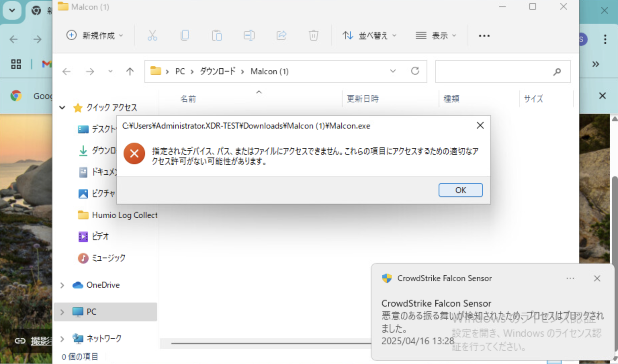Open the 新規作成 new item menu

tap(95, 35)
